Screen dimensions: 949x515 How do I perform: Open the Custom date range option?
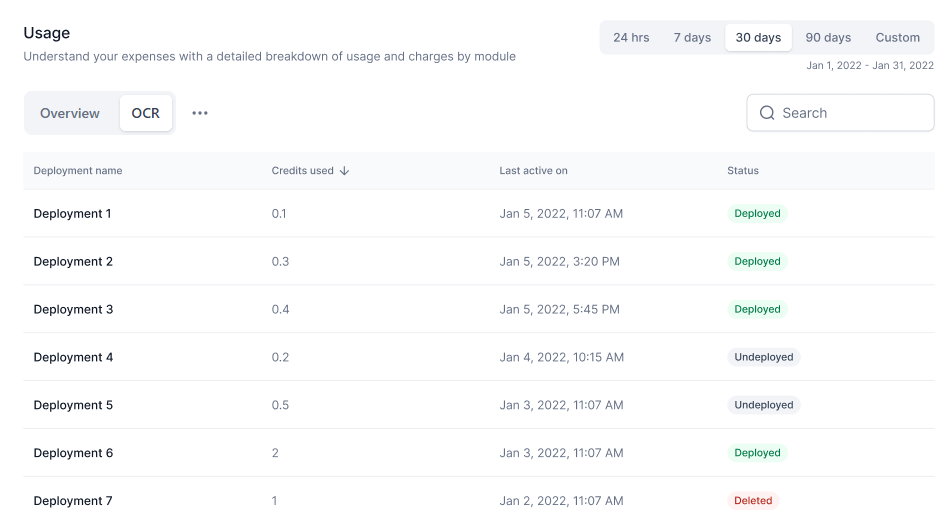coord(898,38)
